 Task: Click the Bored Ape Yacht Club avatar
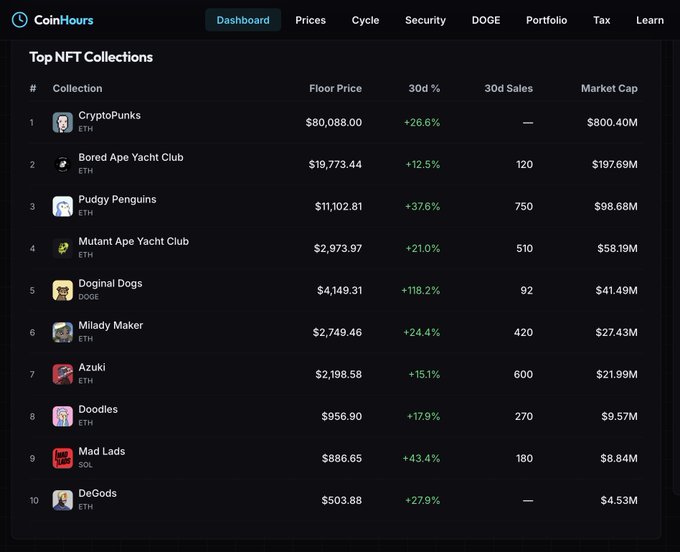tap(62, 164)
